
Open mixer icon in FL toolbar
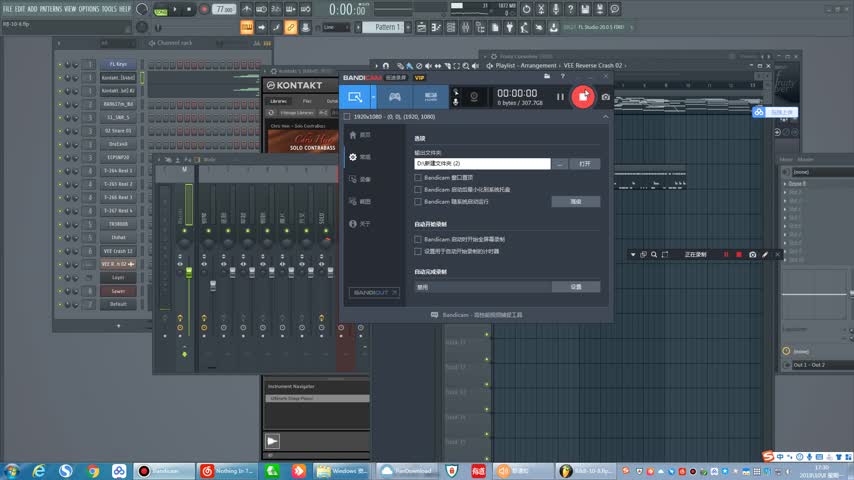[x=466, y=27]
